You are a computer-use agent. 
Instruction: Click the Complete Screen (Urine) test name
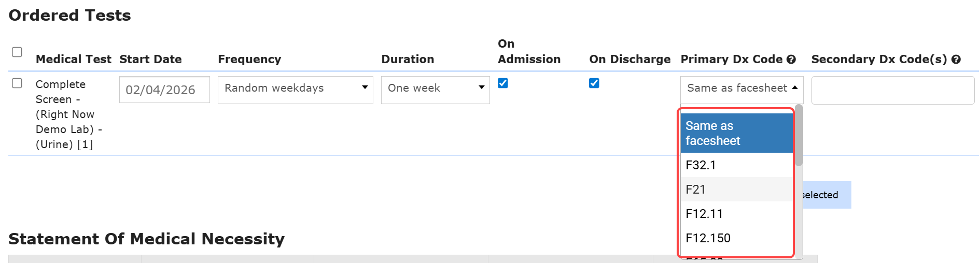point(65,114)
